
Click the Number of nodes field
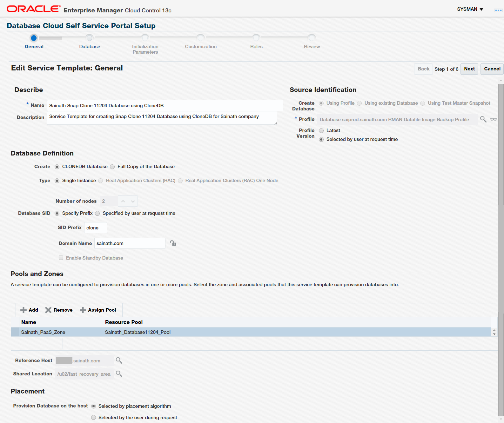click(109, 201)
